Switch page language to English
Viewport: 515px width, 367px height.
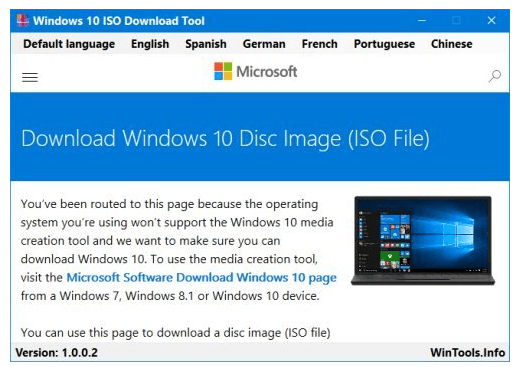(150, 44)
